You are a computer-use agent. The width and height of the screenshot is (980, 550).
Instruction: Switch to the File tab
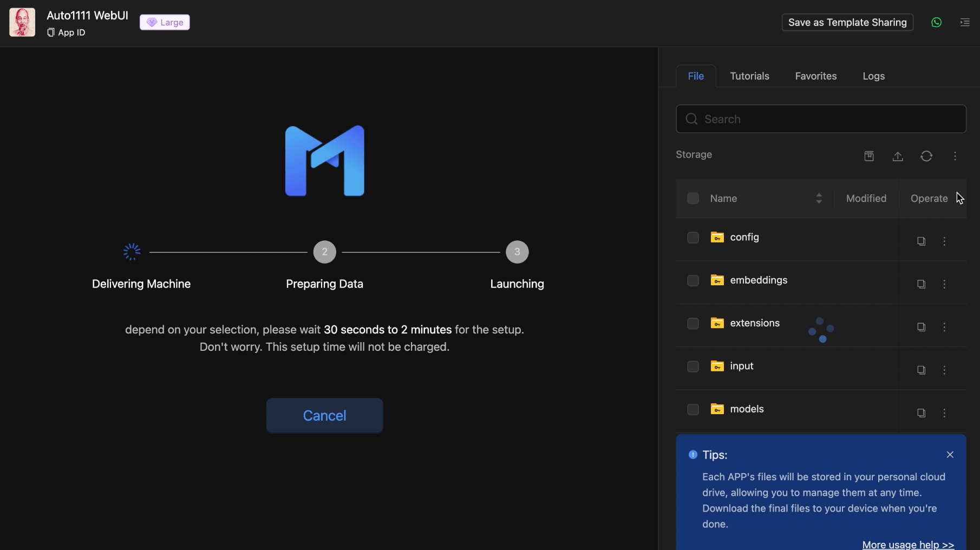[696, 76]
